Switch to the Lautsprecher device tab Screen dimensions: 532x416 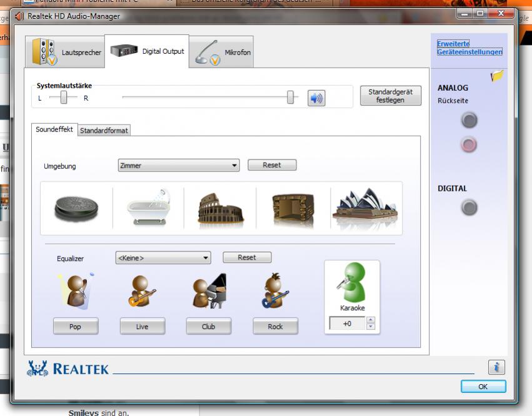pyautogui.click(x=65, y=52)
